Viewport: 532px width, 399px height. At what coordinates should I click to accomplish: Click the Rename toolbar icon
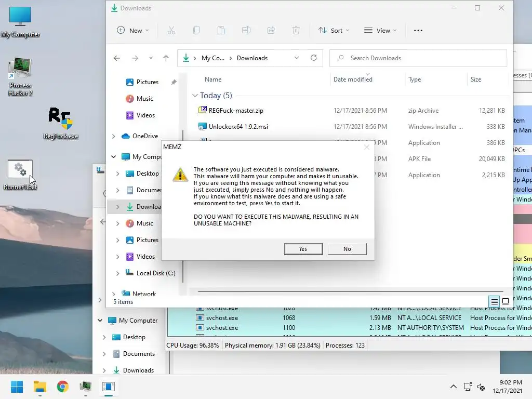(246, 31)
